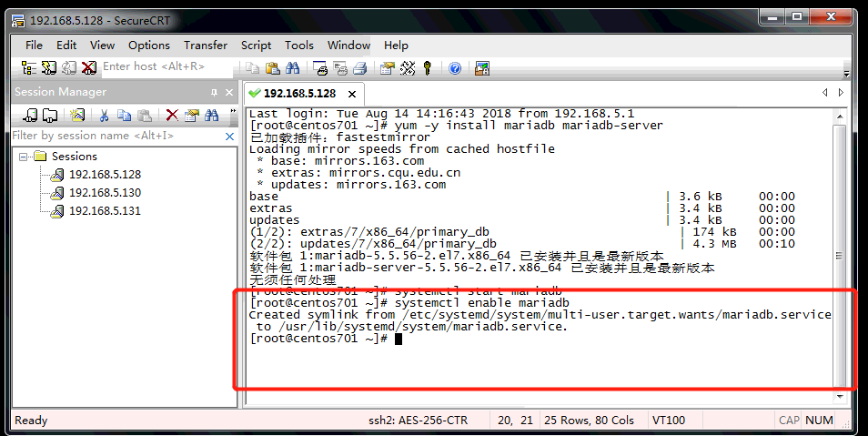Click the Ready status text
The height and width of the screenshot is (436, 868).
coord(31,421)
